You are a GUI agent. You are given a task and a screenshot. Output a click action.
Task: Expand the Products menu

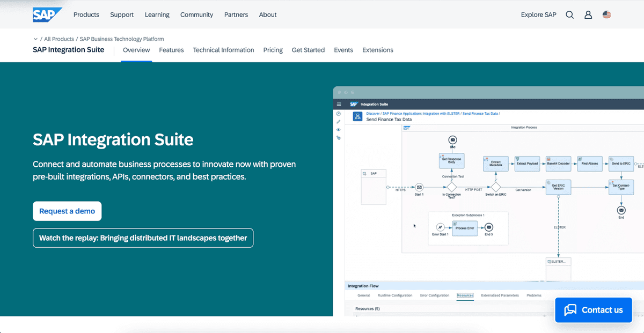coord(86,15)
